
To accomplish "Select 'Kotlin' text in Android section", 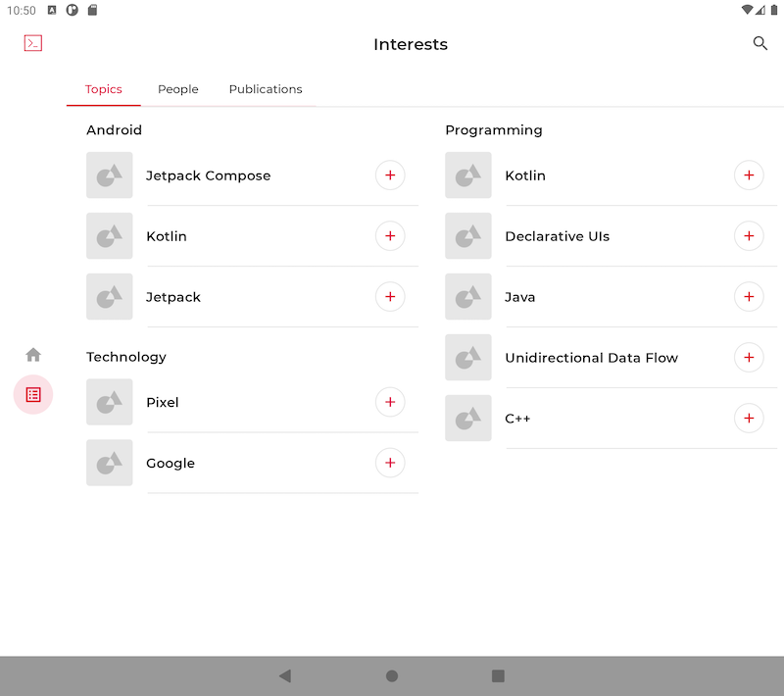I will pyautogui.click(x=167, y=236).
